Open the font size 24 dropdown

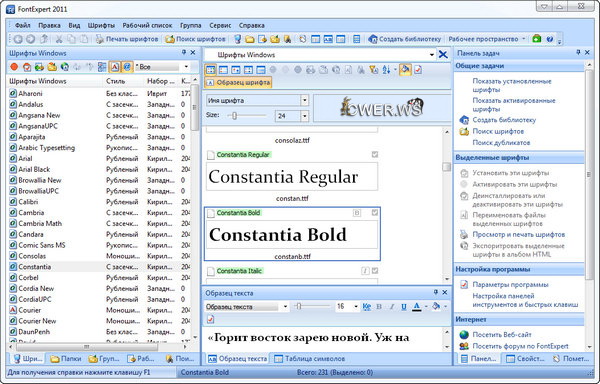point(305,116)
